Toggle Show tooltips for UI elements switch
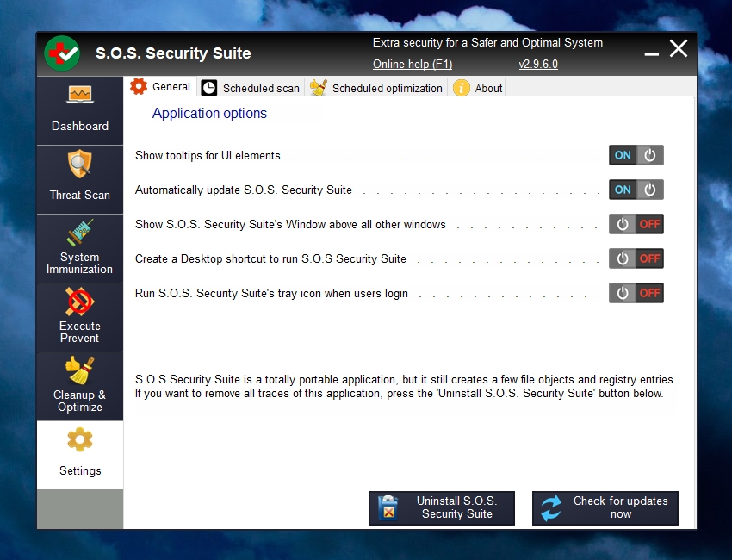732x560 pixels. 636,155
